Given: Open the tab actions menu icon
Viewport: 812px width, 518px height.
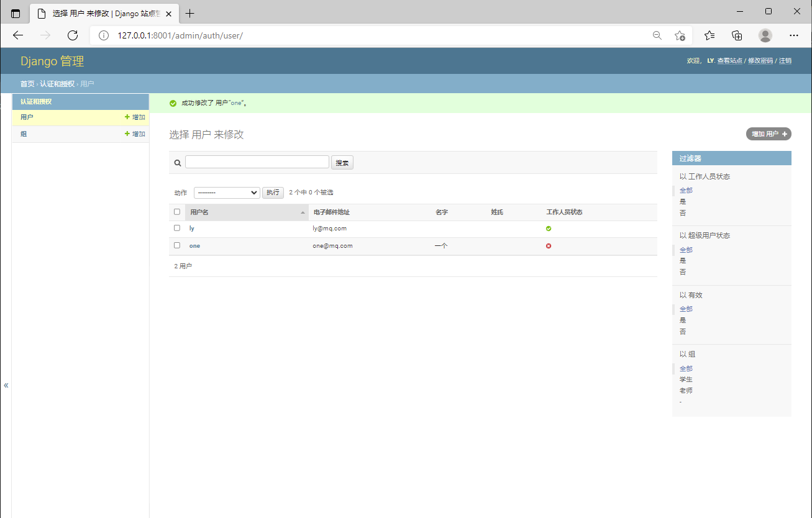Looking at the screenshot, I should [16, 13].
